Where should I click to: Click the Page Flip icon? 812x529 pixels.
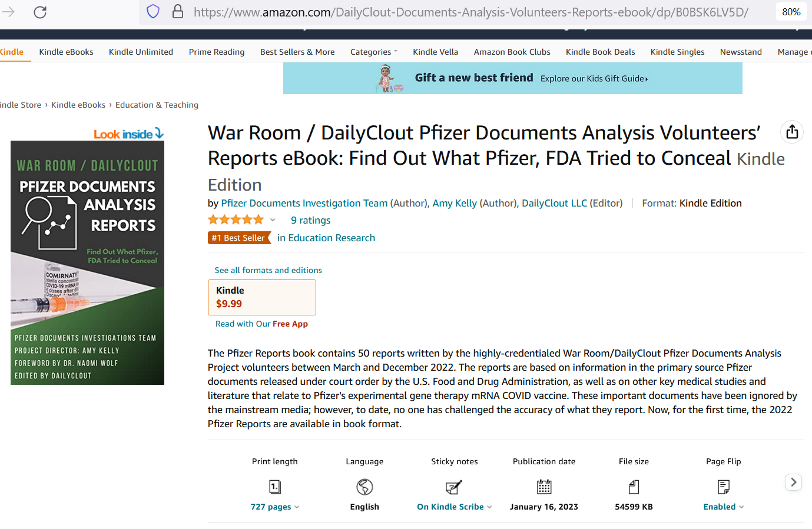click(x=724, y=487)
